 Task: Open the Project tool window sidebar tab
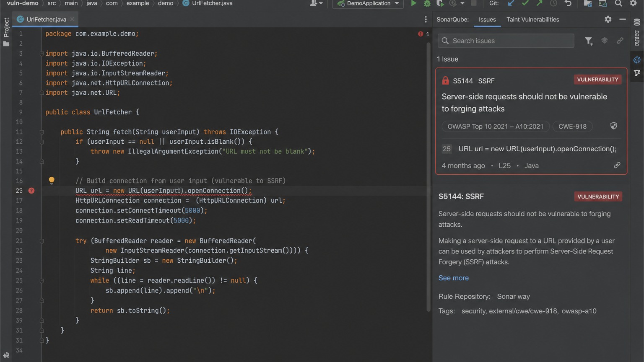click(6, 27)
